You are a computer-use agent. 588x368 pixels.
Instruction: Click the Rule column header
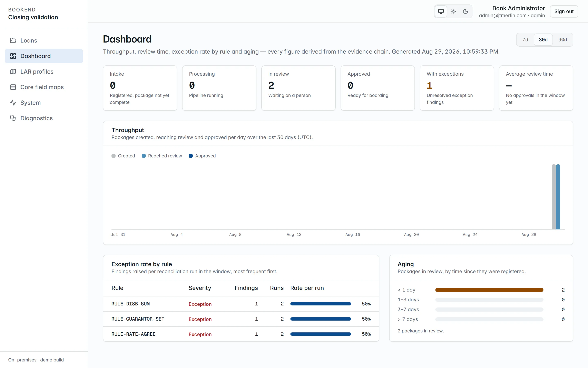click(117, 288)
